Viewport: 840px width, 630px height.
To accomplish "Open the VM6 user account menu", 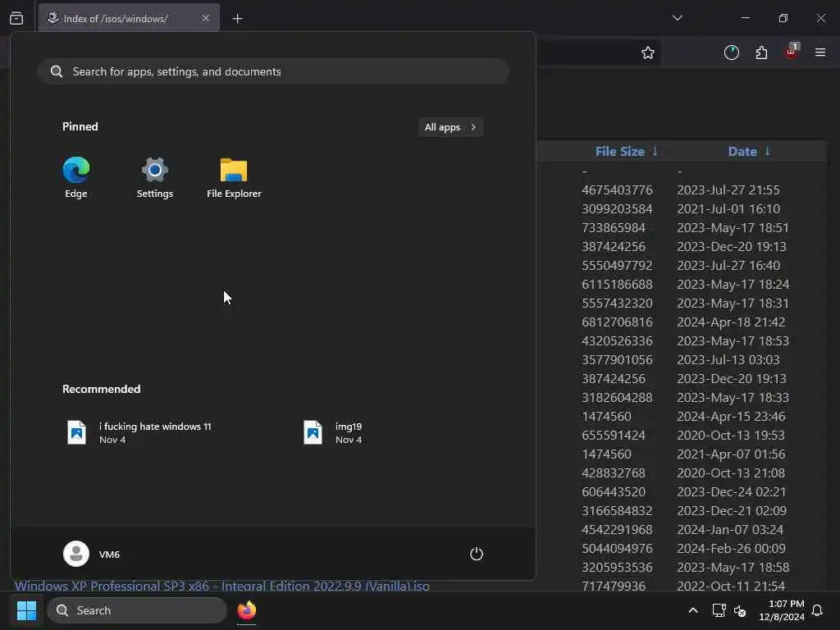I will click(x=92, y=554).
